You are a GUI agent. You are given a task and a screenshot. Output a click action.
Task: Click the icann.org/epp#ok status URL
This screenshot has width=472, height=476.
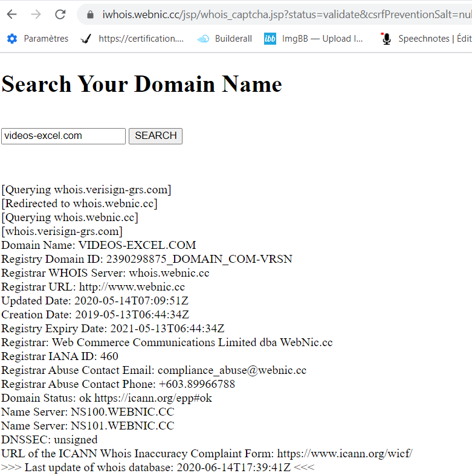coord(153,398)
